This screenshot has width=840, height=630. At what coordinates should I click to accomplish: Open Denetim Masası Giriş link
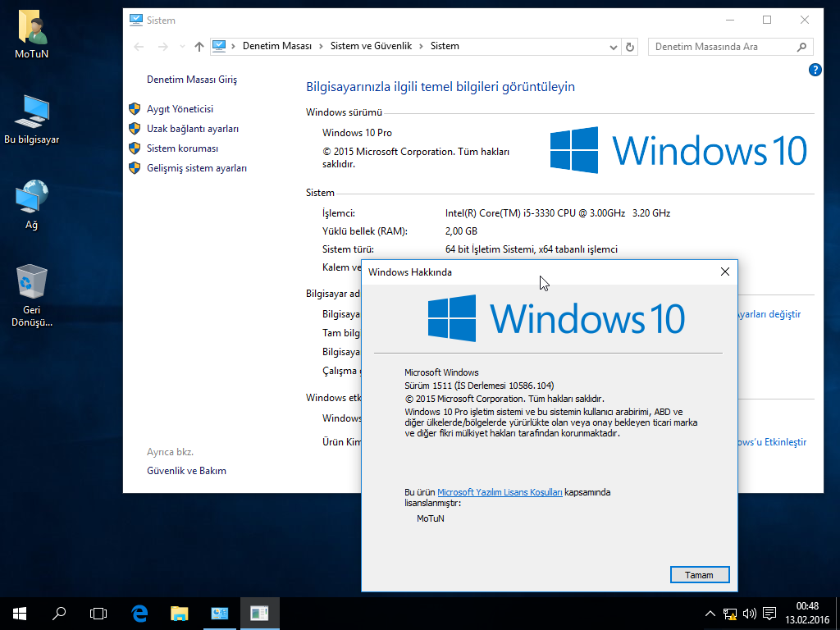[x=192, y=80]
